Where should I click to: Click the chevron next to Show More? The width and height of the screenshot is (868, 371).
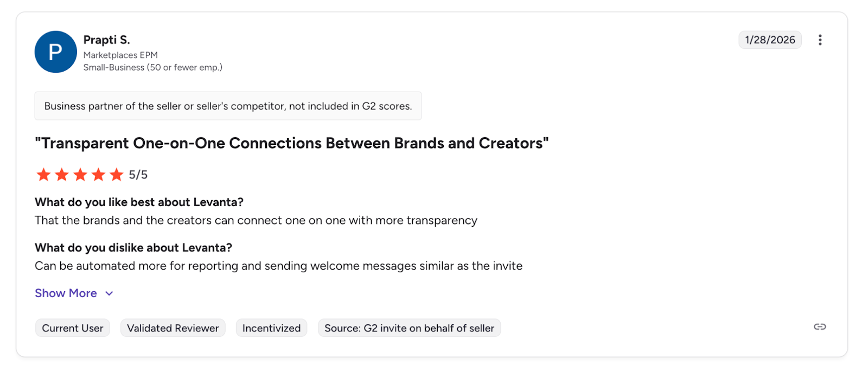(108, 293)
